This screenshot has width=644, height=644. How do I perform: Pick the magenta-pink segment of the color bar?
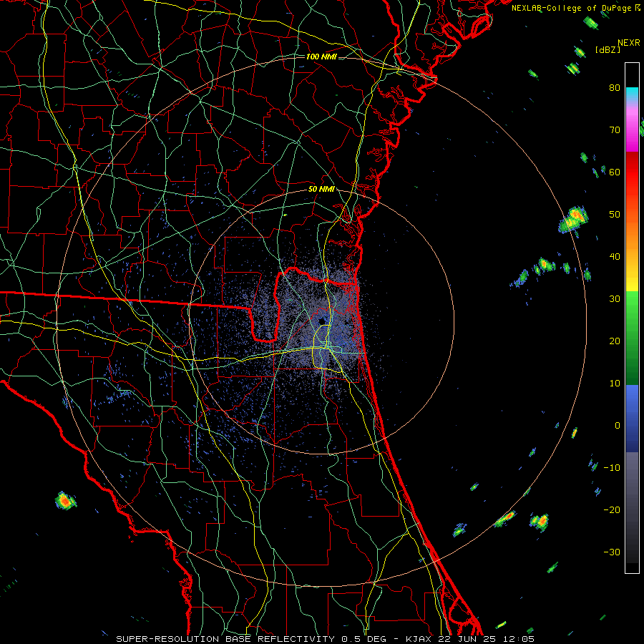click(x=632, y=127)
